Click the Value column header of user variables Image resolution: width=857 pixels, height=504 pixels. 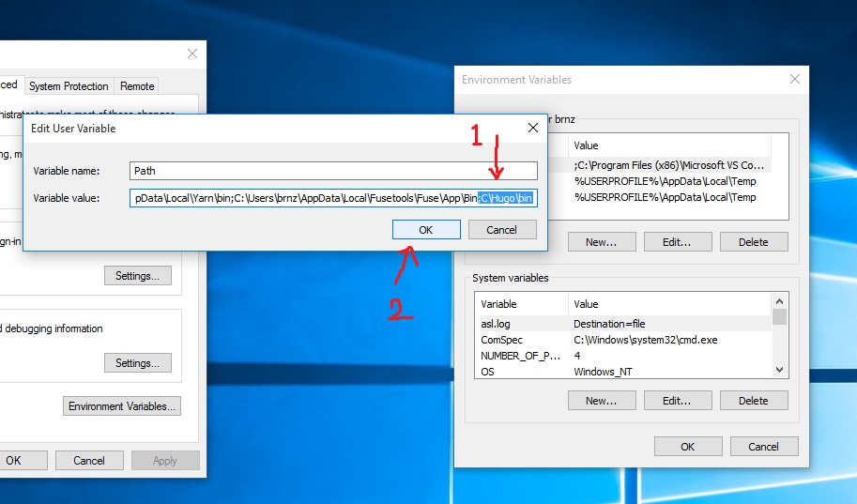669,145
